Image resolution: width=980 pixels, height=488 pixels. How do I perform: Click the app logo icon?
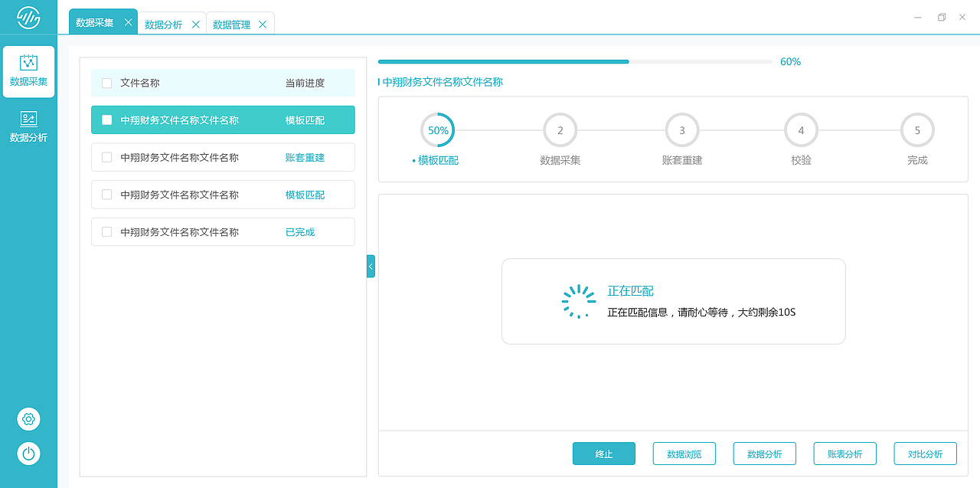(28, 17)
